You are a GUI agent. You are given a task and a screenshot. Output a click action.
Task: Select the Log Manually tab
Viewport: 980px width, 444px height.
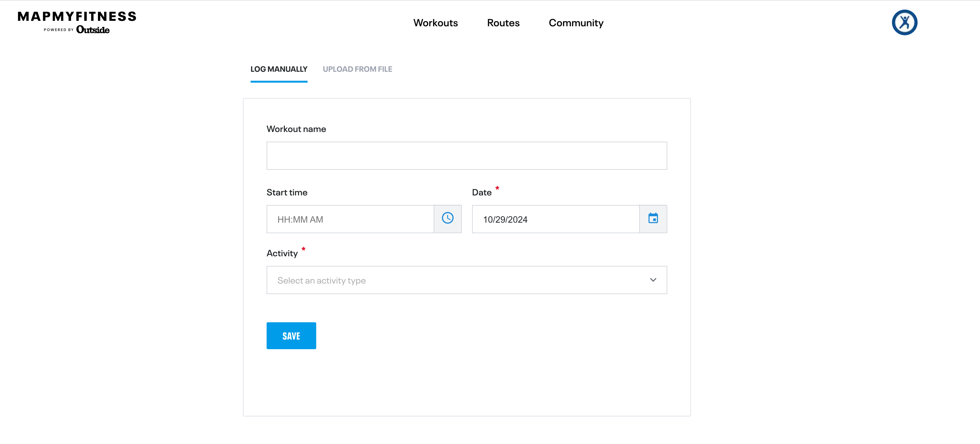(279, 69)
